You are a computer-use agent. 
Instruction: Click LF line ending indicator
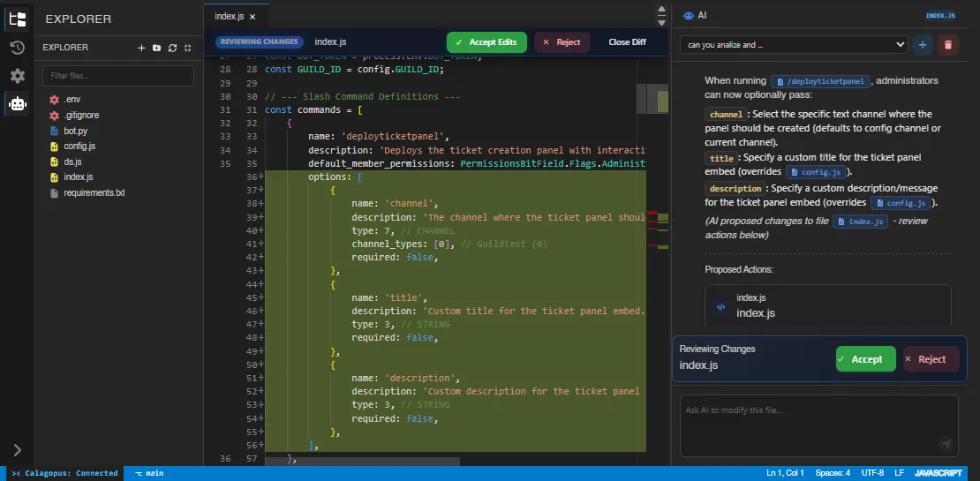[899, 474]
